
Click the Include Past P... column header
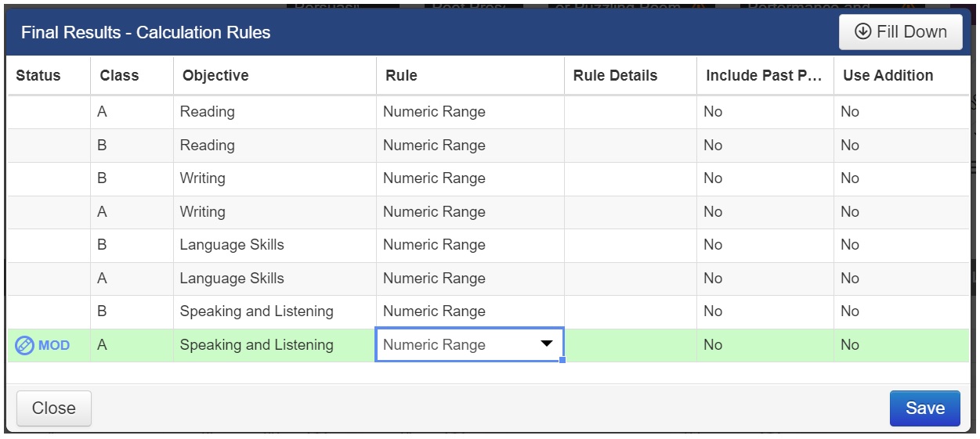(x=764, y=76)
